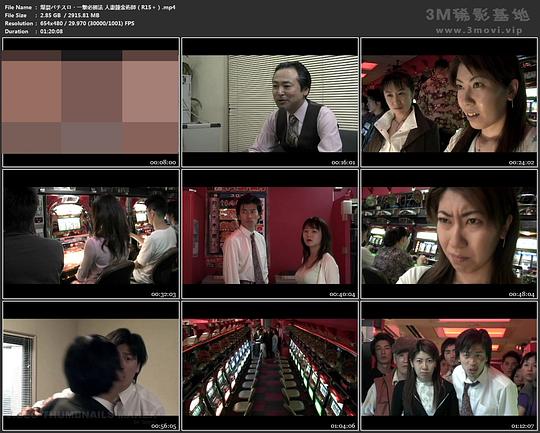
Task: Click the File Name text line
Action: pos(90,7)
